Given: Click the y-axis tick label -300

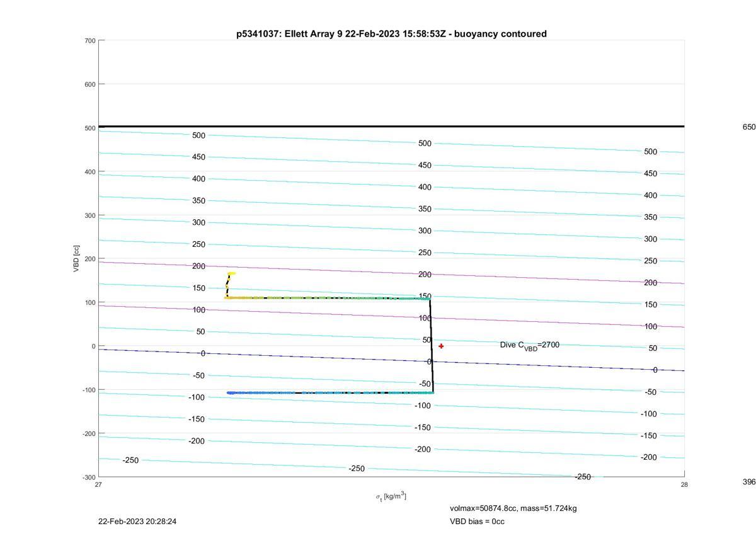Looking at the screenshot, I should 88,477.
